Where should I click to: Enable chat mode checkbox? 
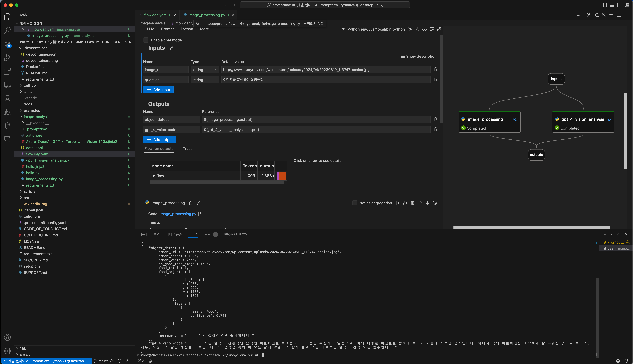point(146,40)
